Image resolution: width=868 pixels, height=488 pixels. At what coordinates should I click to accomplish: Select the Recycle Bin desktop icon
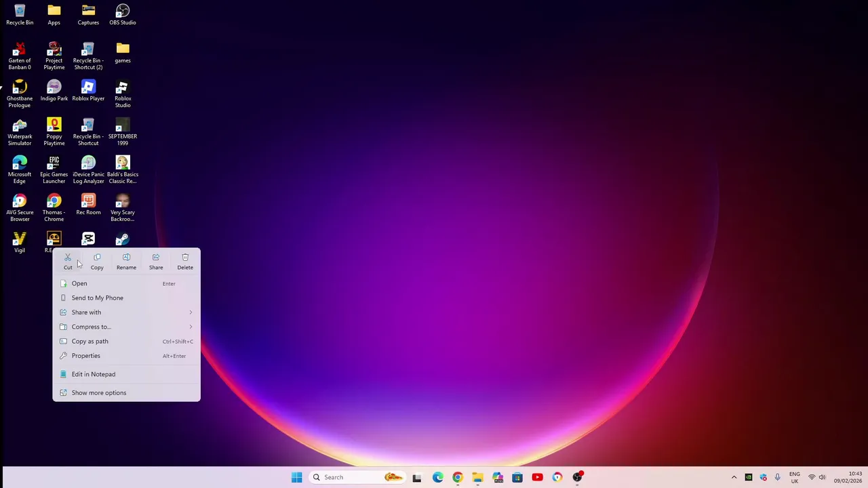coord(20,15)
